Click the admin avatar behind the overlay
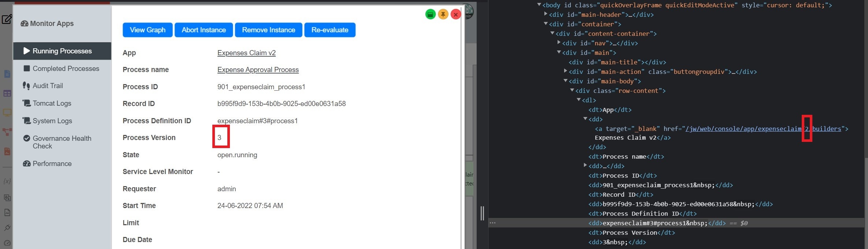Screen dimensions: 868x249 [468, 11]
